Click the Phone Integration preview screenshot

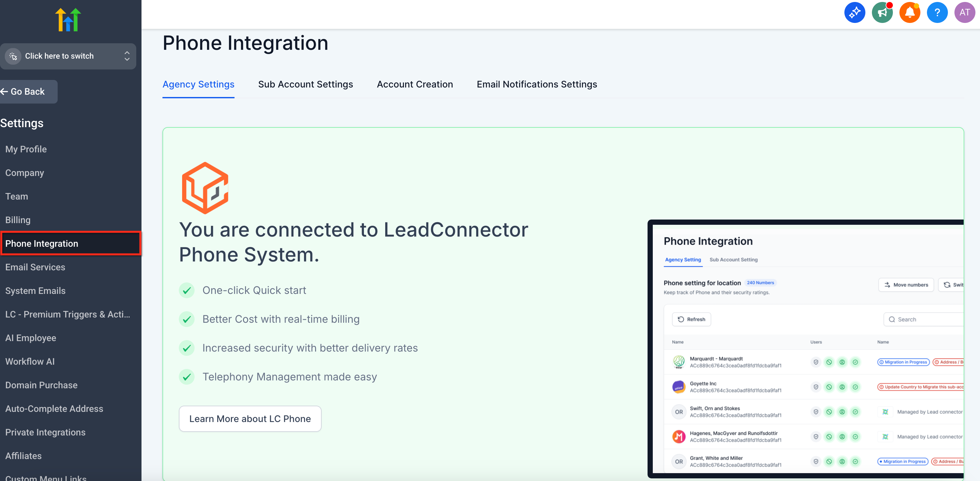806,348
